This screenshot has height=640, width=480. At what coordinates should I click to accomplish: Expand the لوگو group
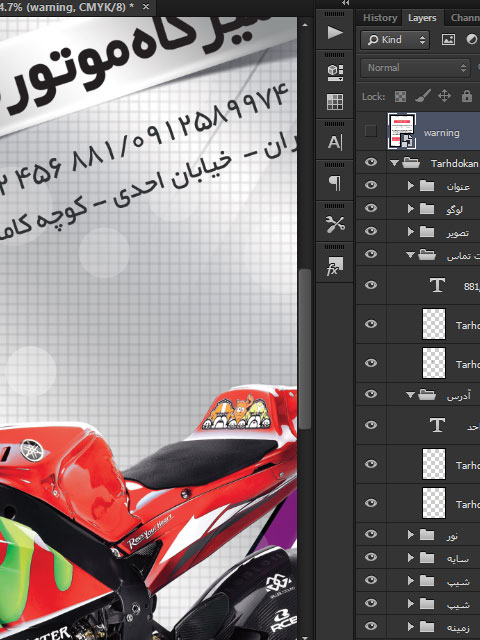411,209
